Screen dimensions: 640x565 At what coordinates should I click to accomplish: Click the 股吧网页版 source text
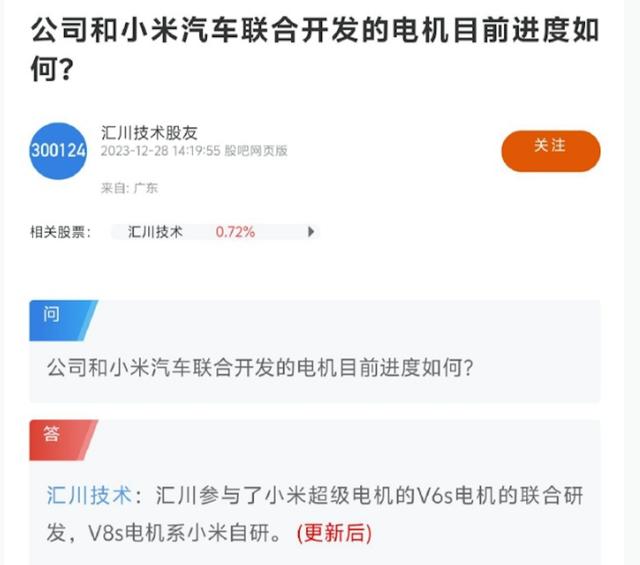[x=256, y=152]
